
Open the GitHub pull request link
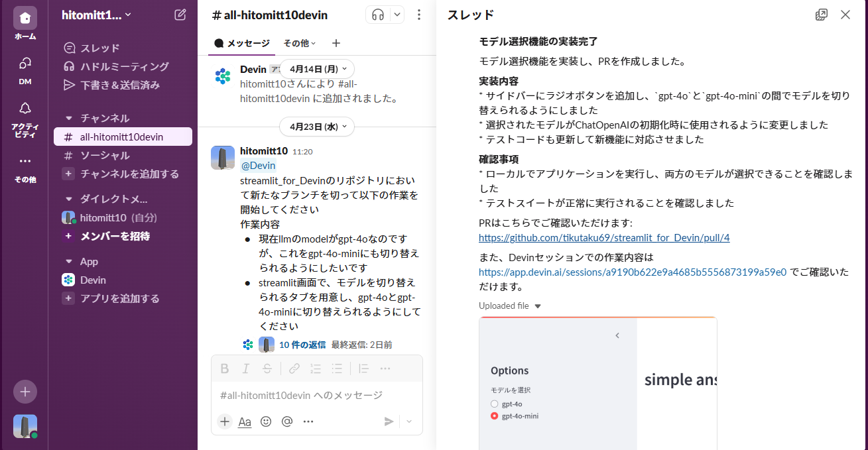pos(603,237)
